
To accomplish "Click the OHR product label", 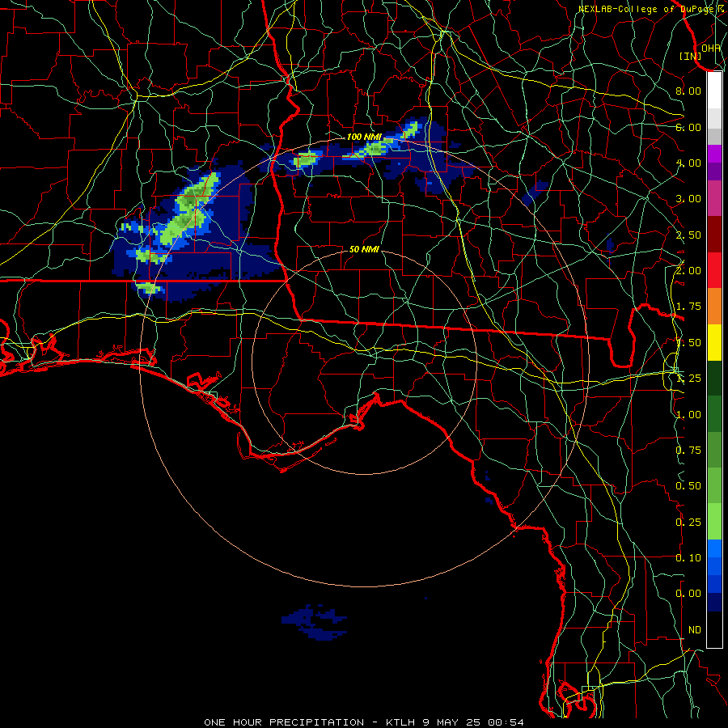I will click(x=711, y=48).
